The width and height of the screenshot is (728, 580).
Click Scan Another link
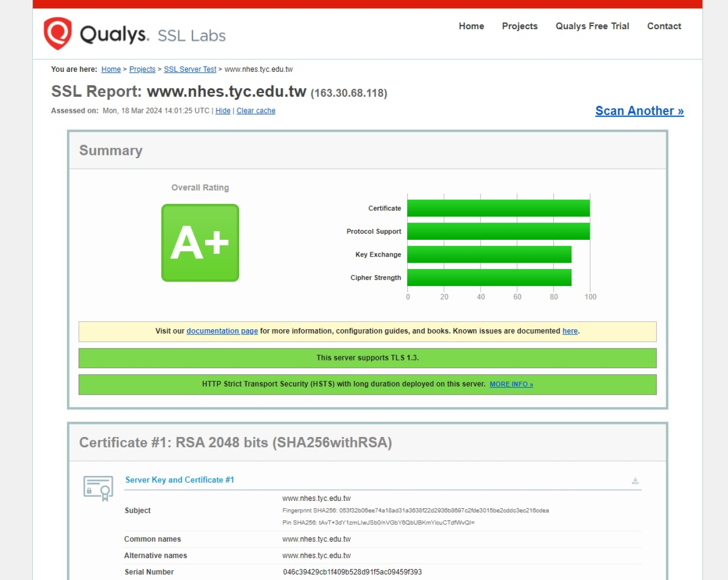pos(639,111)
